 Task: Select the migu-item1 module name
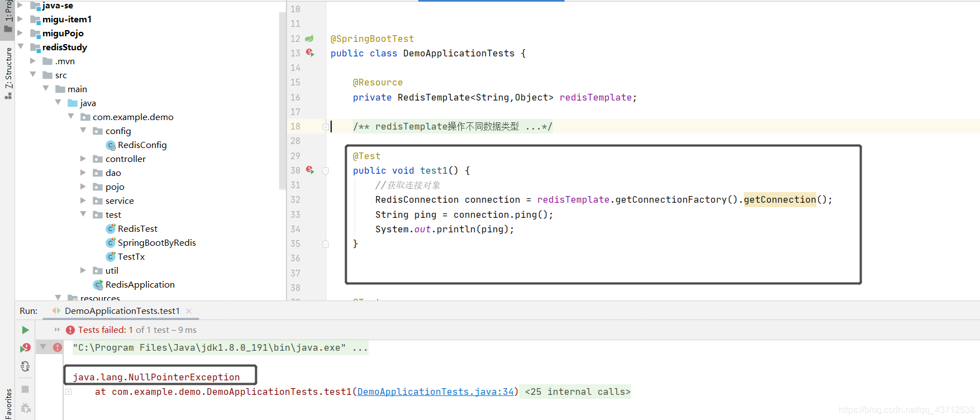point(67,20)
